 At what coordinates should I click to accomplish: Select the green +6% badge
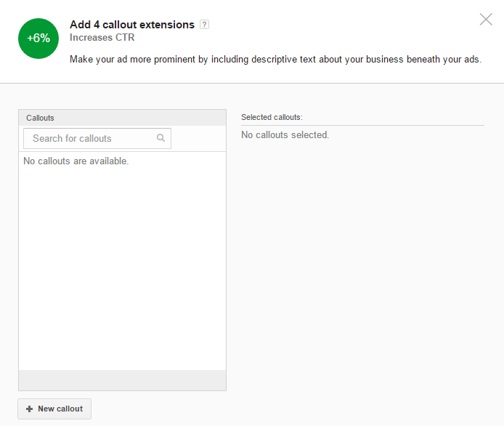pyautogui.click(x=38, y=39)
